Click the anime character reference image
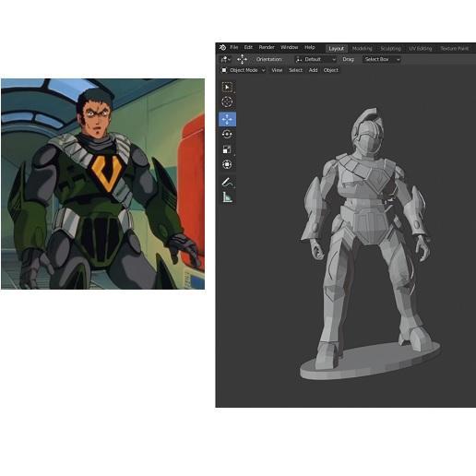 pos(102,184)
